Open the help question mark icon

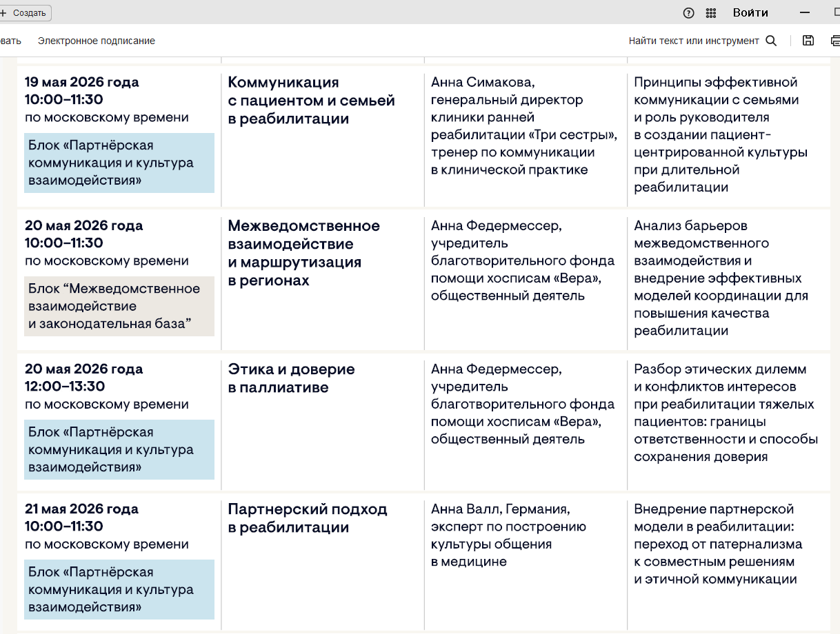point(688,12)
